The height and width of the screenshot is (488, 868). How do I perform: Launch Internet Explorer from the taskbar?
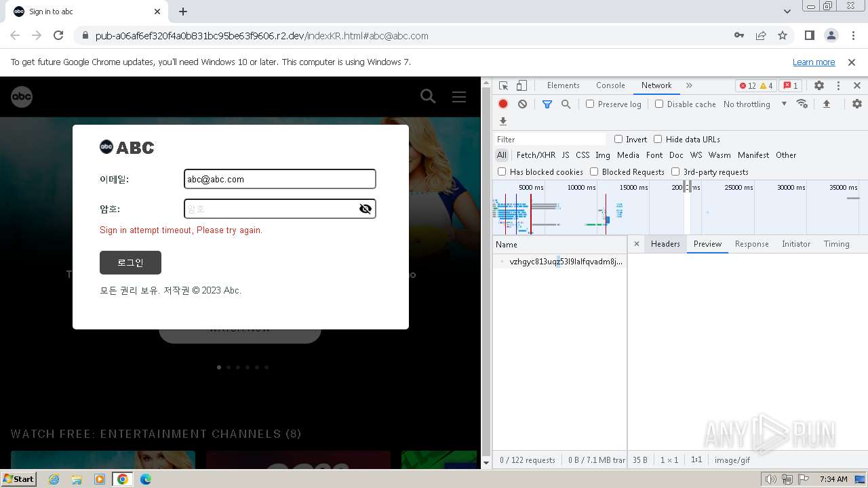pos(54,479)
